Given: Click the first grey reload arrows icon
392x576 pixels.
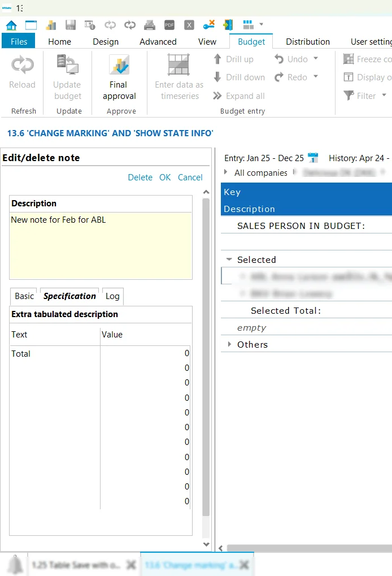Looking at the screenshot, I should coord(110,25).
